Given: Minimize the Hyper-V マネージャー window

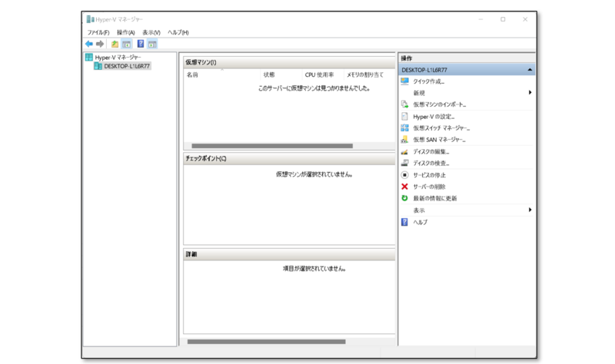Looking at the screenshot, I should (480, 19).
